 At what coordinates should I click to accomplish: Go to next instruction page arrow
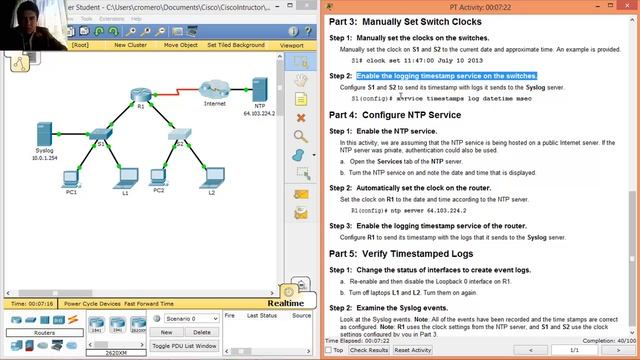(x=618, y=350)
